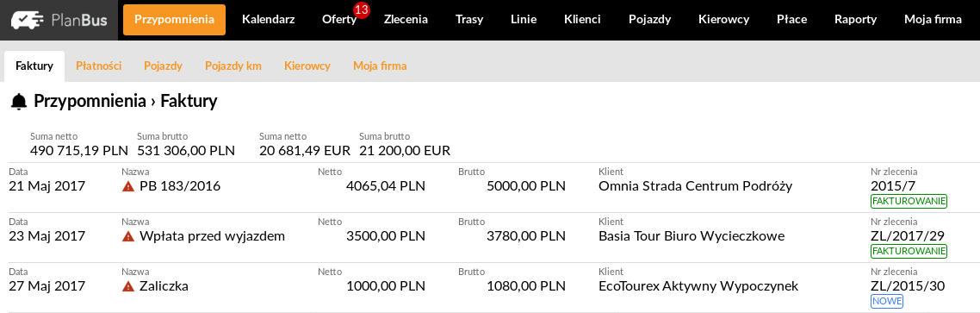This screenshot has height=313, width=980.
Task: Select Raporty in the navigation bar
Action: click(x=856, y=20)
